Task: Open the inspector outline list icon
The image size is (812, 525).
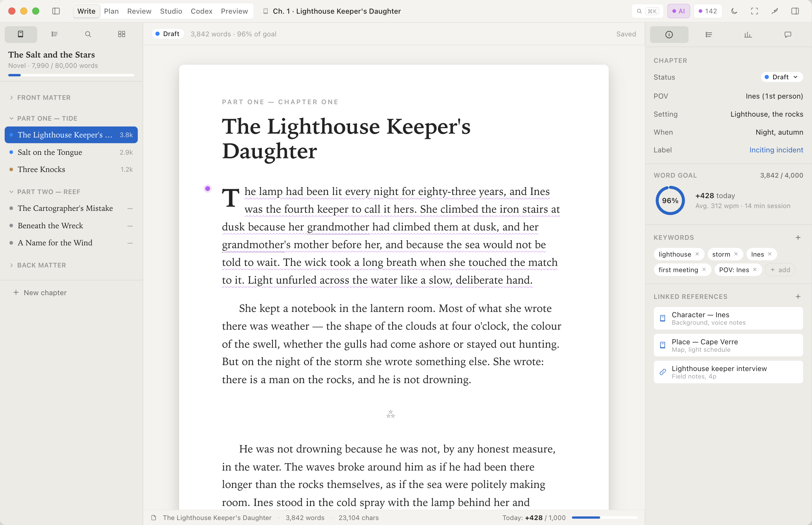Action: [709, 35]
